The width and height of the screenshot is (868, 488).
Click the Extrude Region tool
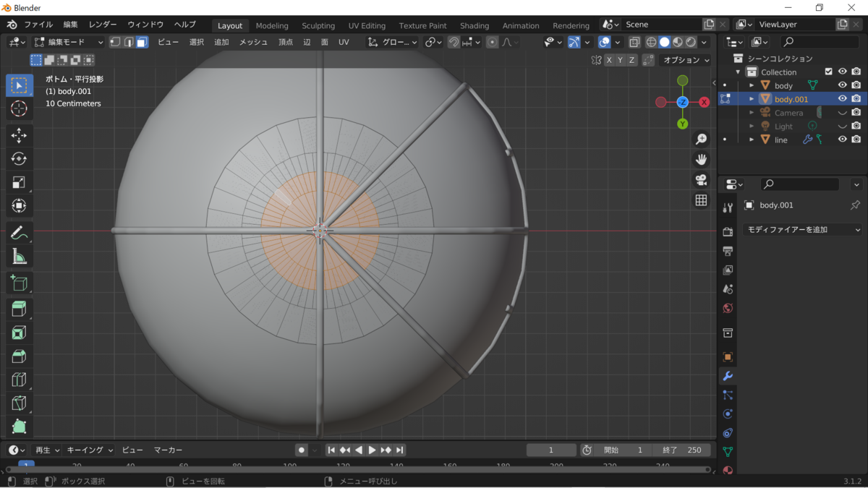click(20, 309)
